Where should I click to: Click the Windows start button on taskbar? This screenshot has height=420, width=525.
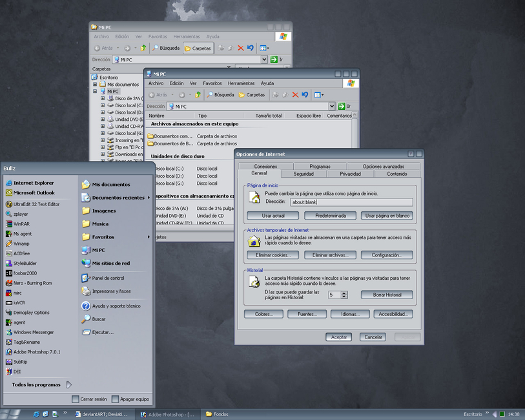(11, 414)
